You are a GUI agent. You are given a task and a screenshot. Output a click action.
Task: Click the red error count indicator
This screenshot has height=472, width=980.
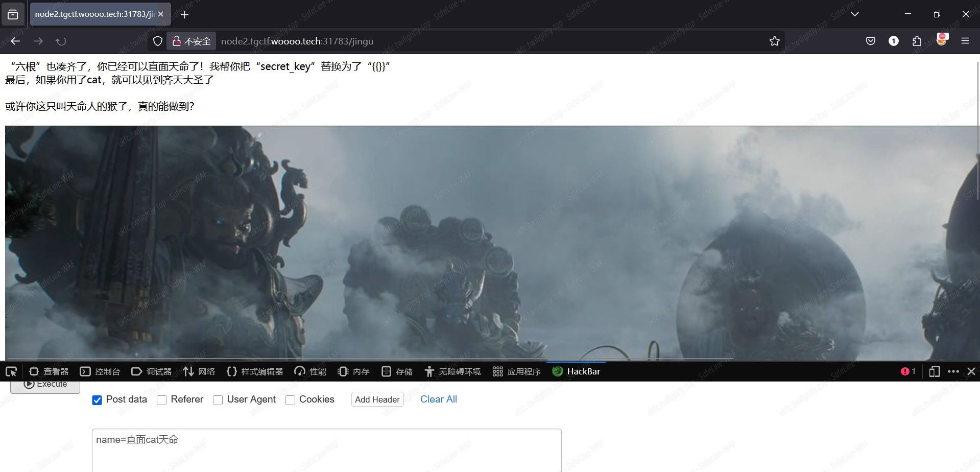(x=908, y=371)
